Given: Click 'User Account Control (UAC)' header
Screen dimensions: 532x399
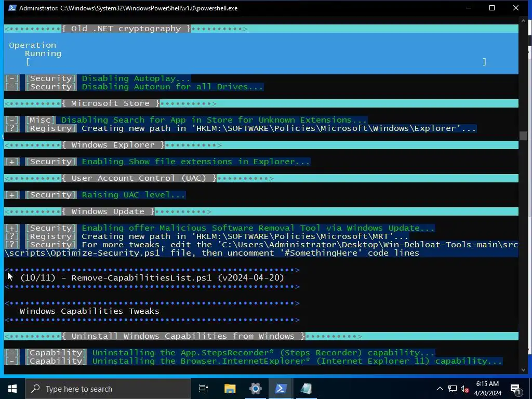Looking at the screenshot, I should [139, 178].
